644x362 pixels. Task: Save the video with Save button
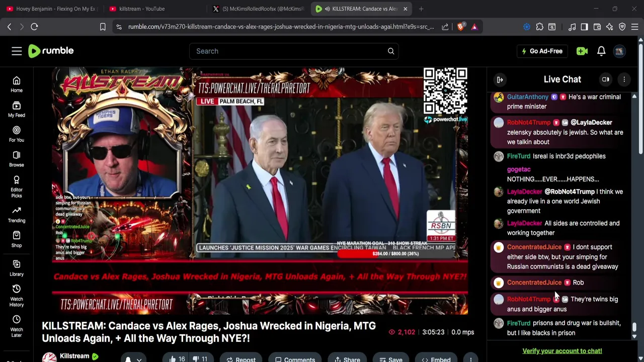click(x=390, y=359)
